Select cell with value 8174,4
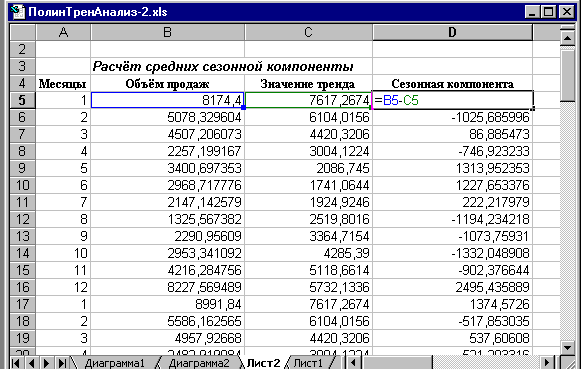Image resolution: width=581 pixels, height=369 pixels. [167, 100]
